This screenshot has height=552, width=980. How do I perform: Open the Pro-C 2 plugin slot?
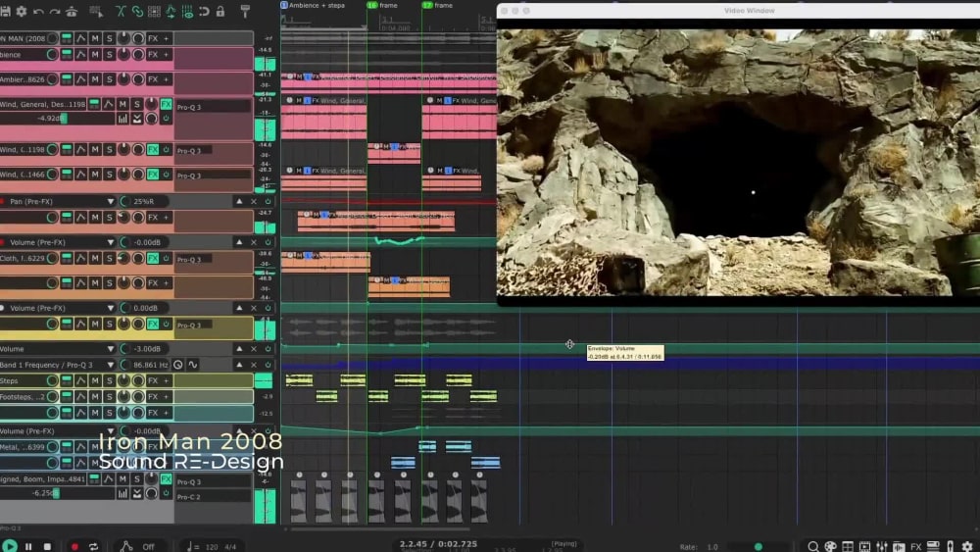click(213, 497)
